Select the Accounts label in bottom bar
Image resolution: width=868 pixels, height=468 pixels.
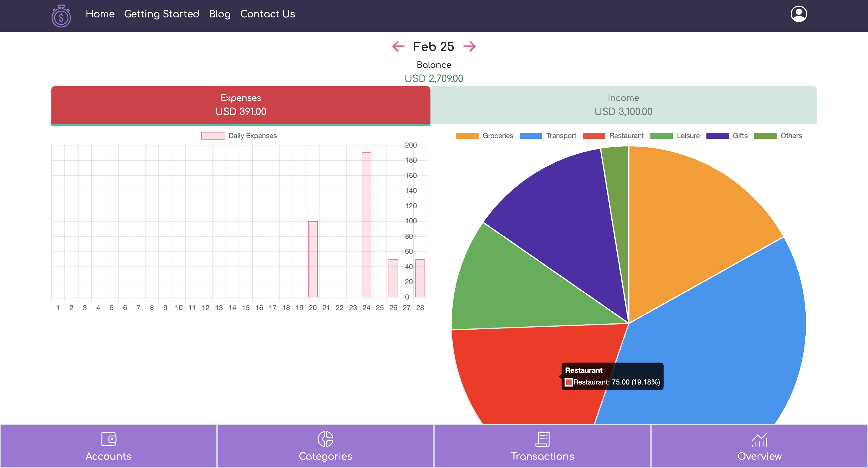pyautogui.click(x=109, y=456)
